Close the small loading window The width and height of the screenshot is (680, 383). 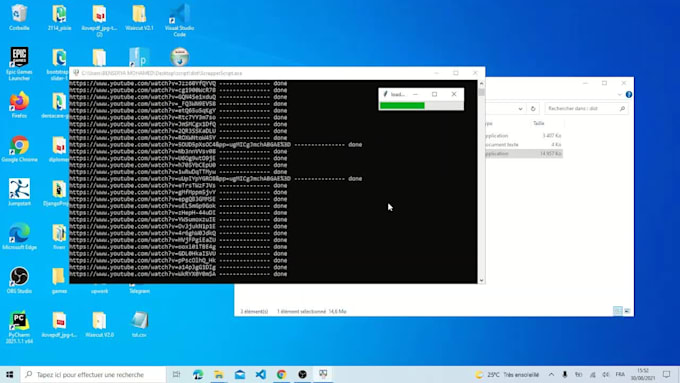click(454, 94)
